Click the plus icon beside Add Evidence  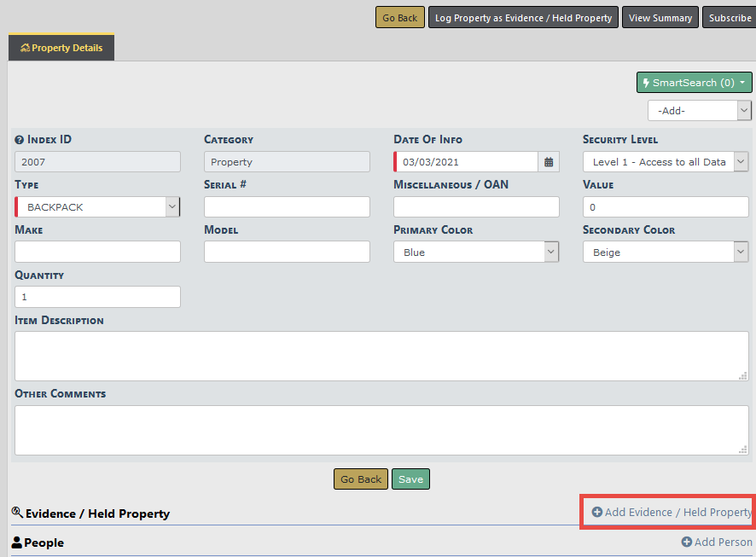pyautogui.click(x=597, y=513)
